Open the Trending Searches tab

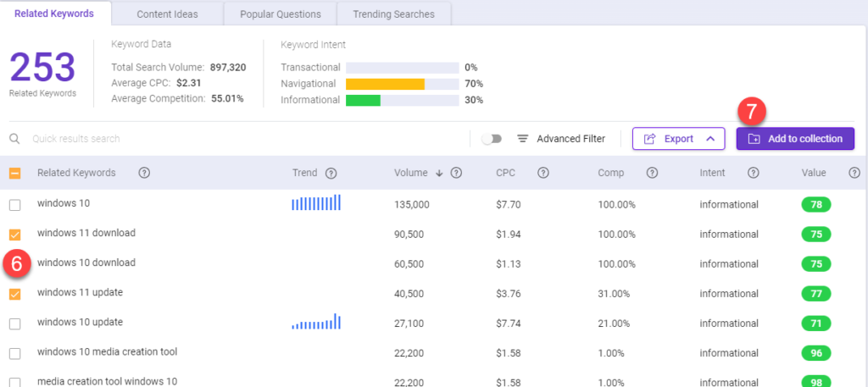pyautogui.click(x=393, y=14)
